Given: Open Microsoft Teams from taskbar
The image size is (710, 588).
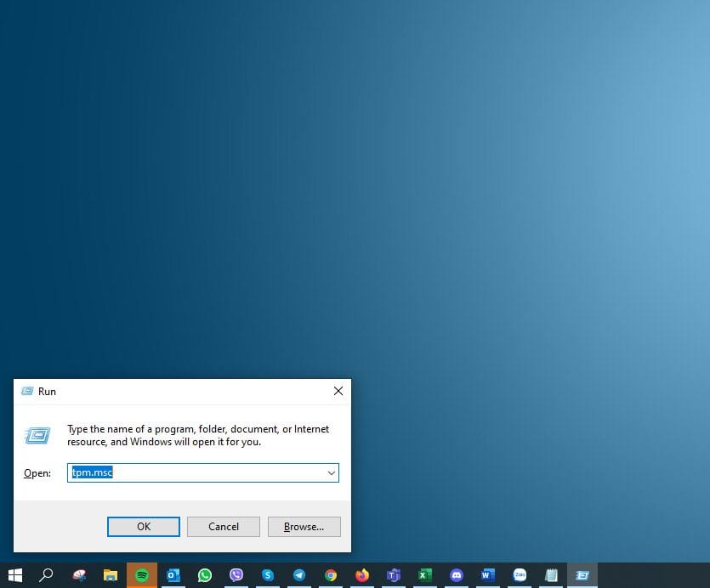Looking at the screenshot, I should (x=393, y=575).
